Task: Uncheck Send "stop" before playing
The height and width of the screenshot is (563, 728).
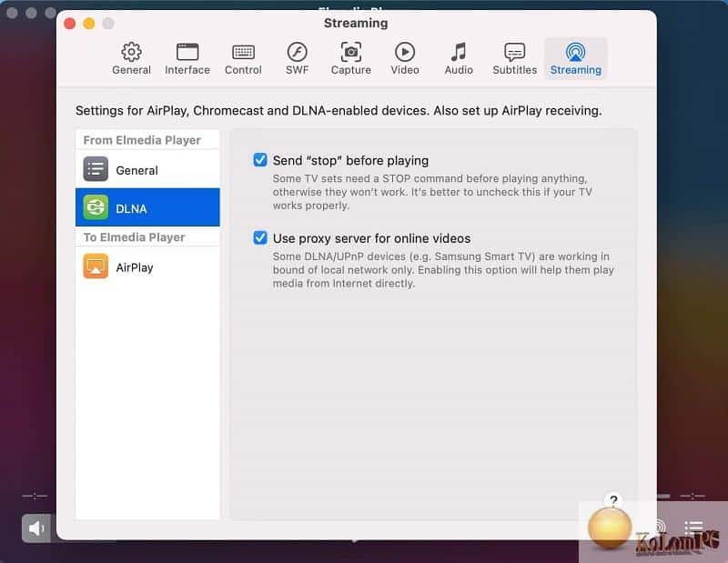Action: tap(260, 160)
